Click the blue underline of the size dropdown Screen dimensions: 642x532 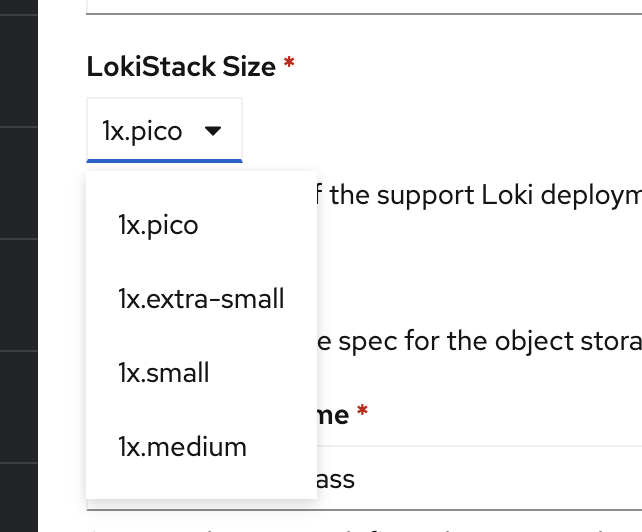pyautogui.click(x=164, y=160)
